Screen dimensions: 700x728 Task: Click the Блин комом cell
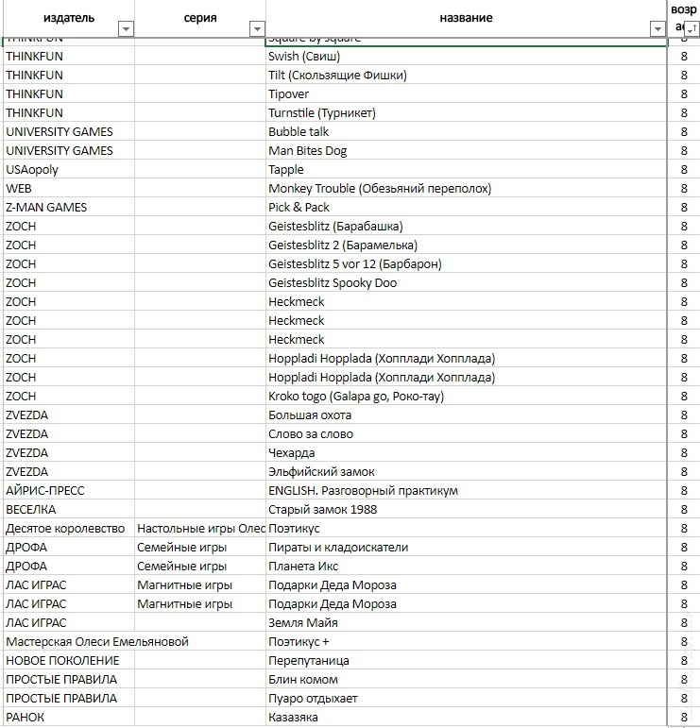point(467,679)
